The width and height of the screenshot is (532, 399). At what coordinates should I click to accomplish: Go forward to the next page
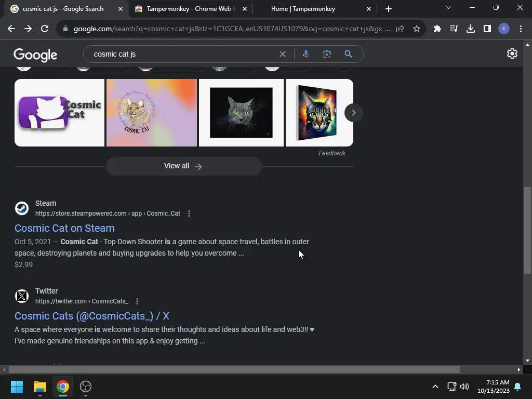(28, 29)
